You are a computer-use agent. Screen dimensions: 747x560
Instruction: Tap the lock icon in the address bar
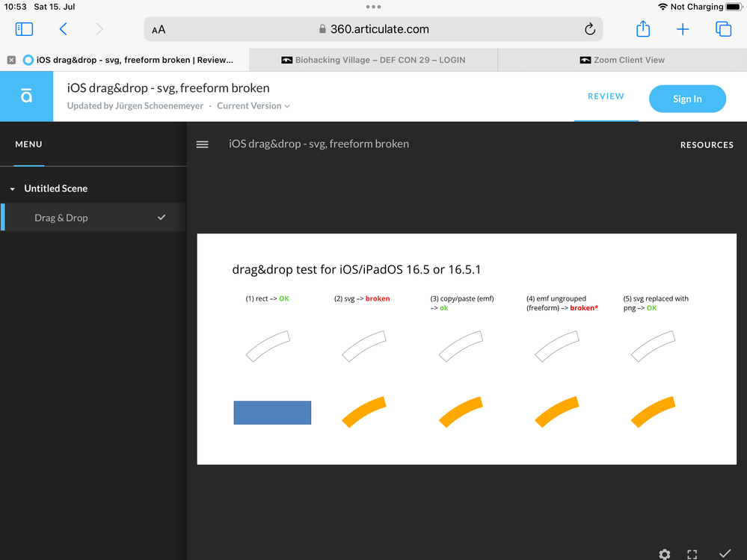pyautogui.click(x=322, y=29)
